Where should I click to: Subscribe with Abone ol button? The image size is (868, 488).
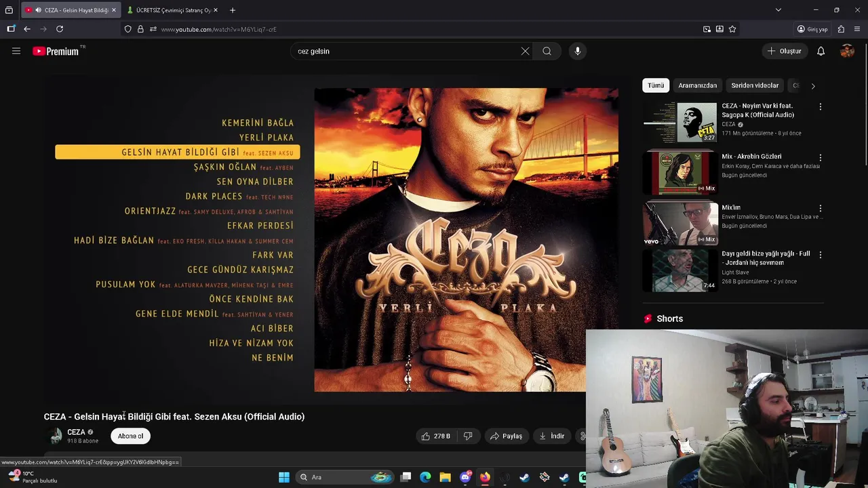pos(131,436)
